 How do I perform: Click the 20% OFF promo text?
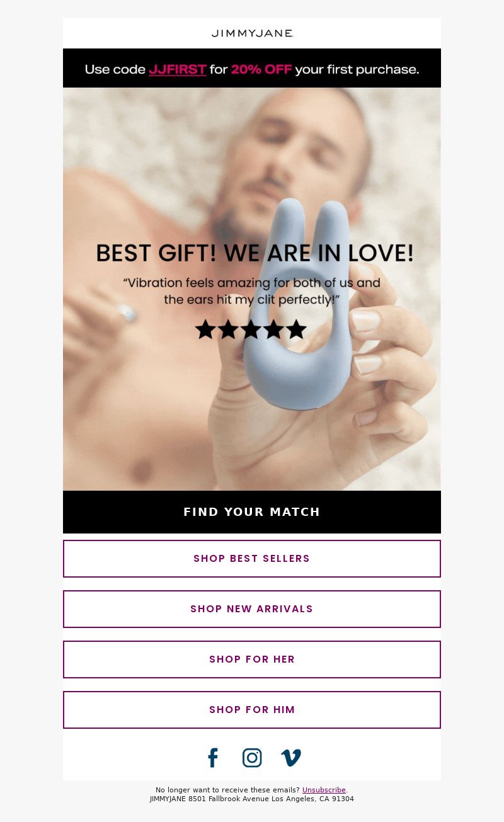(261, 69)
